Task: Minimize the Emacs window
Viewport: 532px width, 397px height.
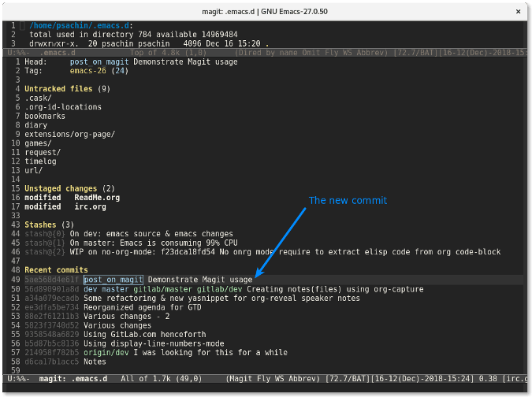Action: coord(485,13)
